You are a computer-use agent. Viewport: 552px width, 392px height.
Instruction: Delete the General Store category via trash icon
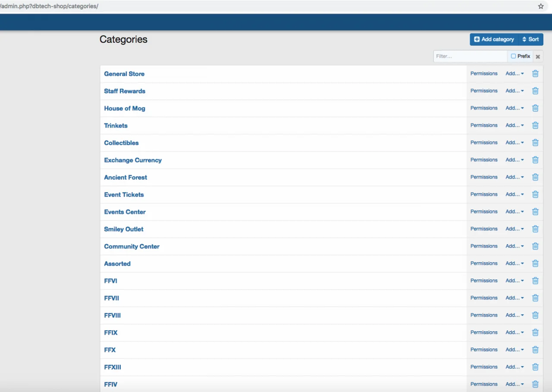pos(535,74)
